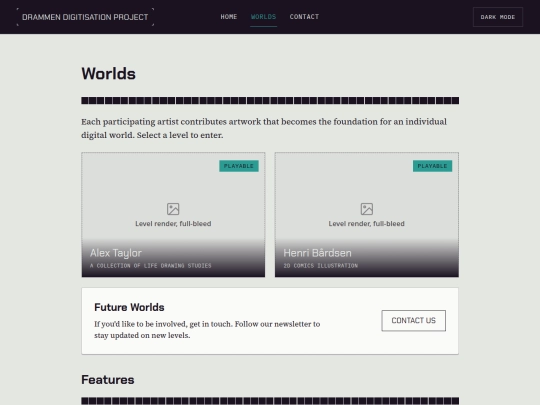The width and height of the screenshot is (540, 405).
Task: Click the Playable badge on Alex Taylor card
Action: 239,166
